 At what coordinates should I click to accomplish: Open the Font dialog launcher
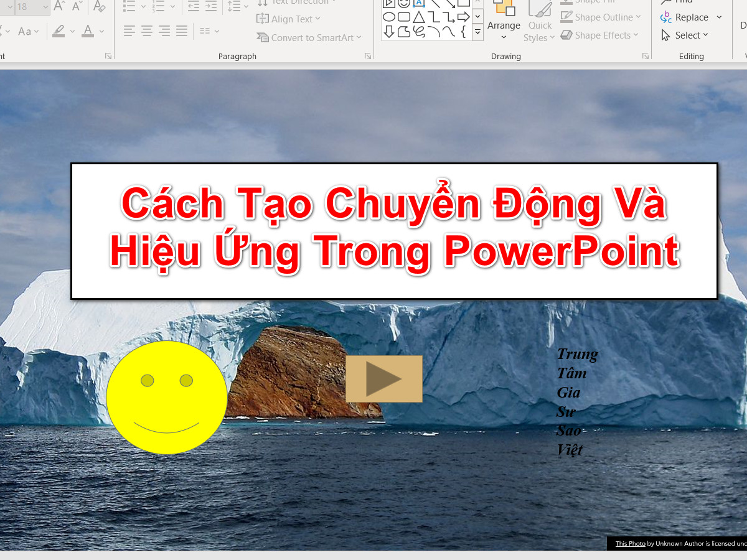pyautogui.click(x=108, y=56)
